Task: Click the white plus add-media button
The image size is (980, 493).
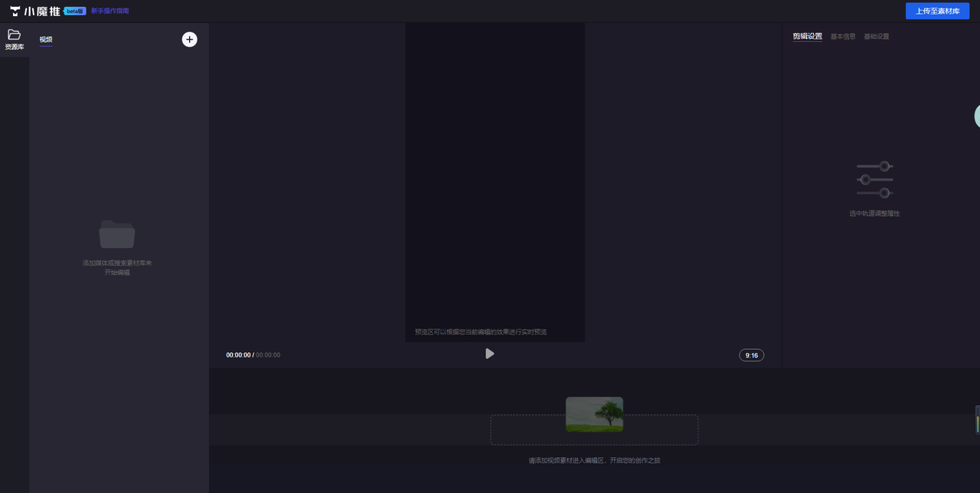Action: coord(189,39)
